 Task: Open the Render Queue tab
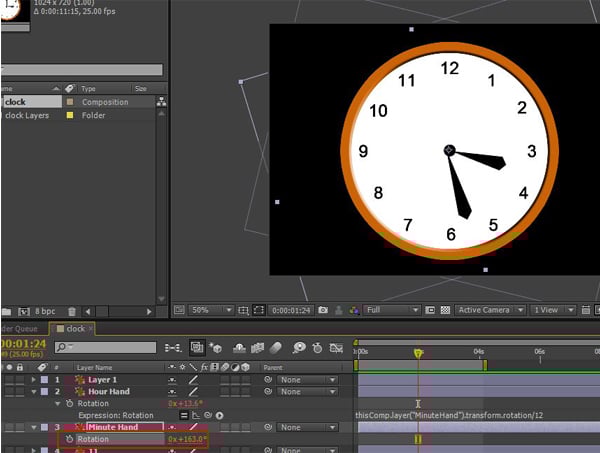tap(18, 328)
